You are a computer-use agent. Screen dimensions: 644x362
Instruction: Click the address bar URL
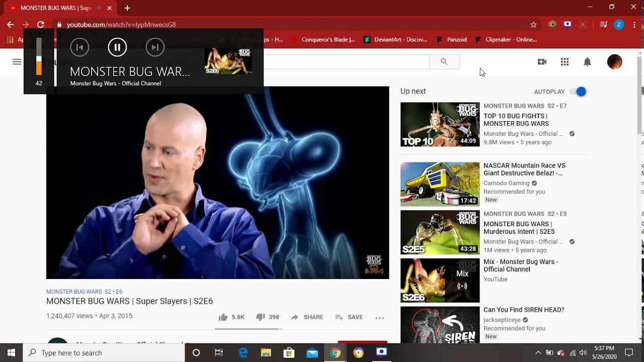click(x=121, y=24)
